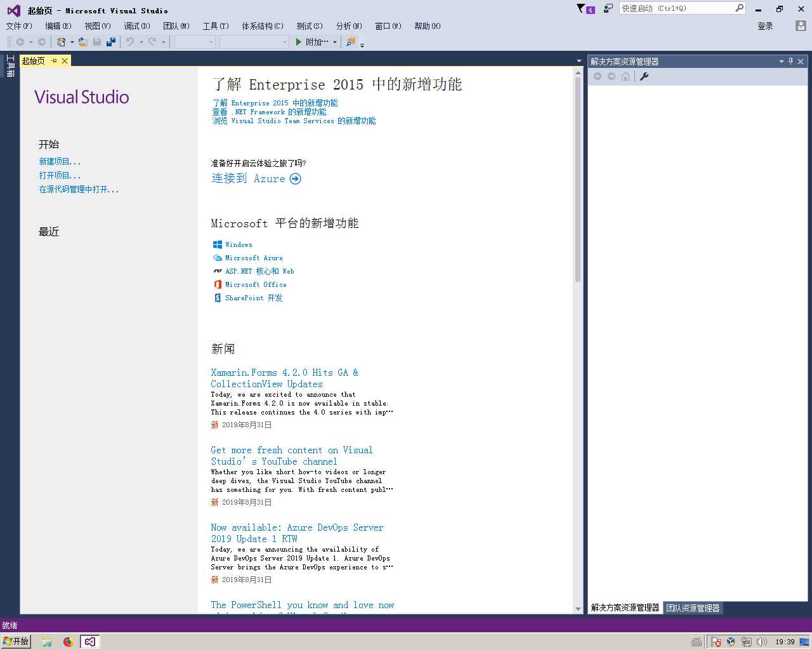Click the navigate forward toolbar icon
The image size is (812, 650).
click(42, 42)
